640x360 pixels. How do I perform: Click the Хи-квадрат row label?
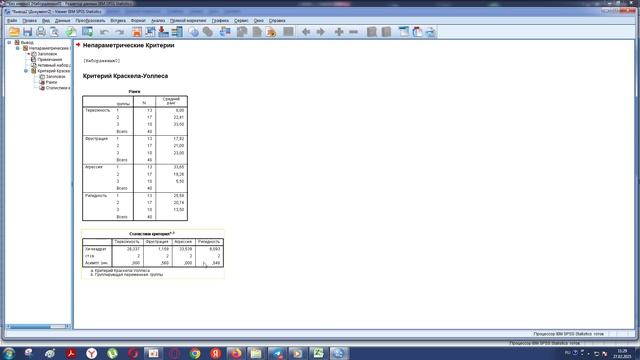tap(96, 249)
